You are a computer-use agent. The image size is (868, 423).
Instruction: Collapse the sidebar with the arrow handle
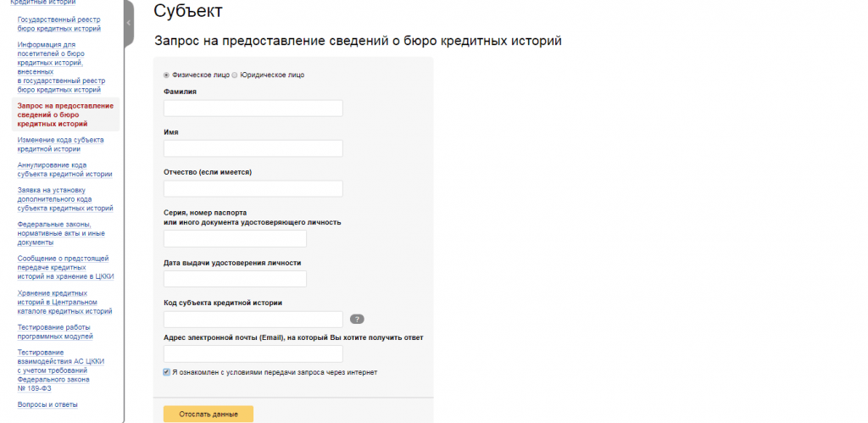coord(129,23)
